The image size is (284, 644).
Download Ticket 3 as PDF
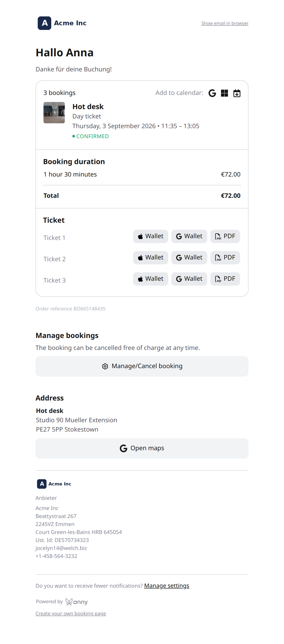(x=225, y=279)
